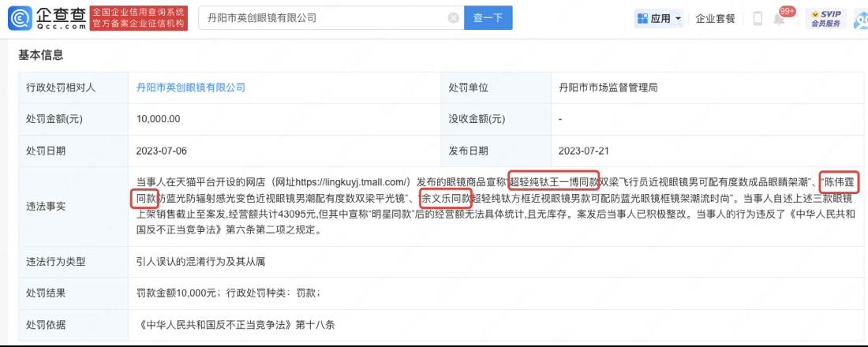Viewport: 868px width, 347px height.
Task: Select the 发布日期 value 2023-07-21
Action: [584, 151]
